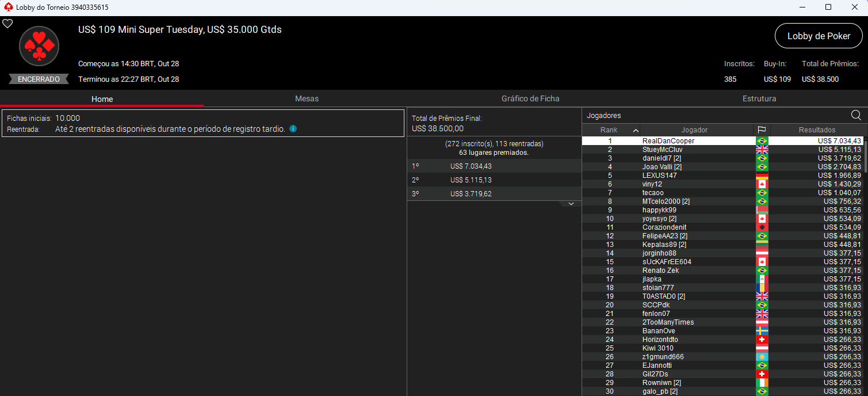Open the Estrutura tab
The image size is (868, 396).
759,98
